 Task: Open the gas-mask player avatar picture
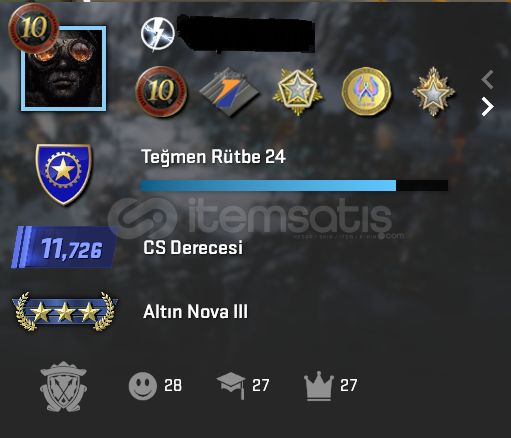click(64, 68)
